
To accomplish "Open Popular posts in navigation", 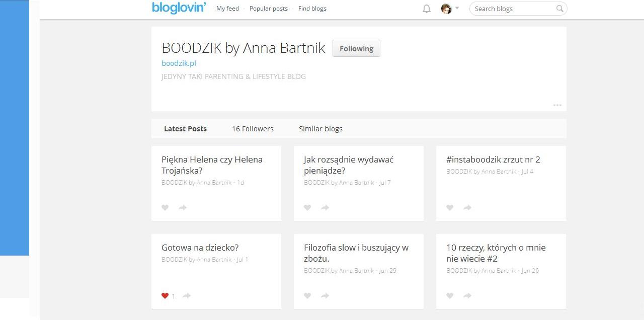I will click(269, 9).
